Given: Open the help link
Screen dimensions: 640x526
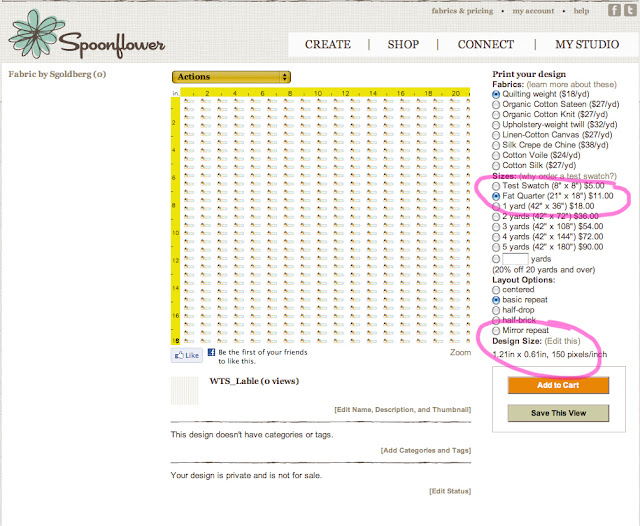Looking at the screenshot, I should 581,11.
